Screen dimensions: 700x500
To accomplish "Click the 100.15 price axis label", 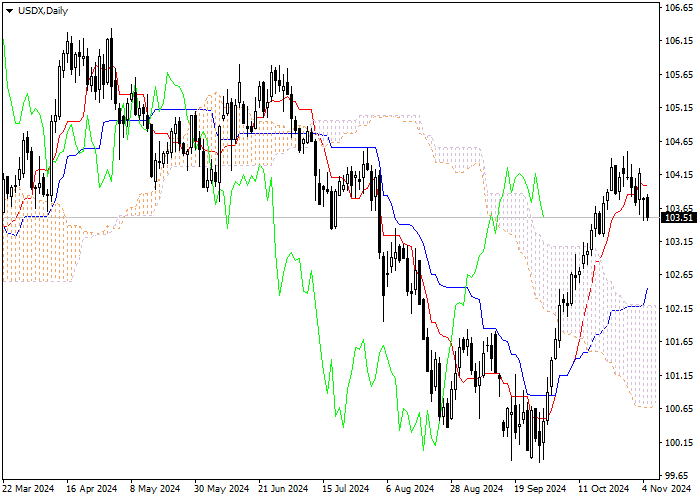I will point(679,442).
